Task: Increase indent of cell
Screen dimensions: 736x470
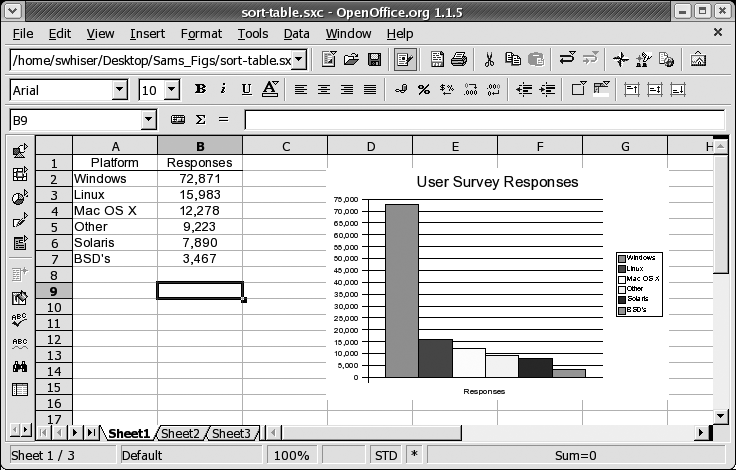Action: 547,89
